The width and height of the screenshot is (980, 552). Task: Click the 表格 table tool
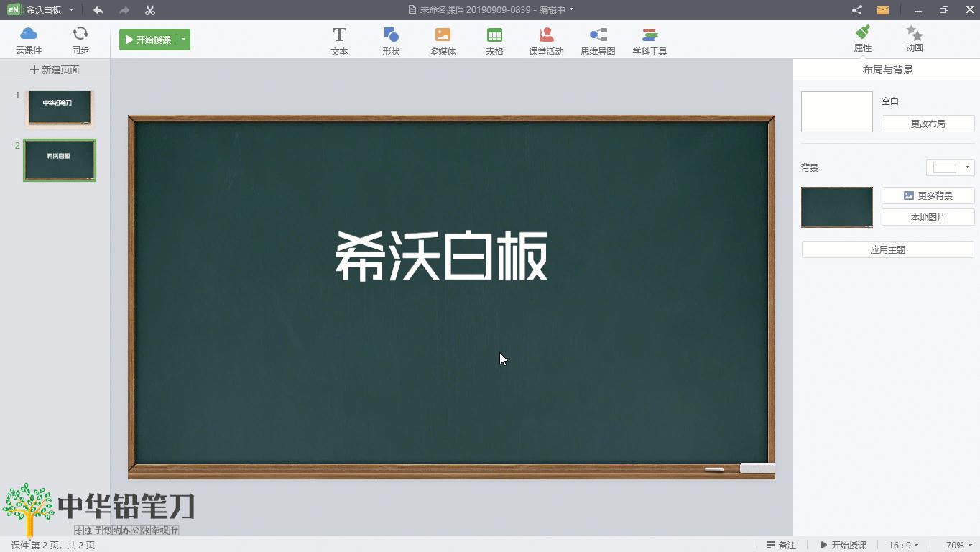(494, 40)
